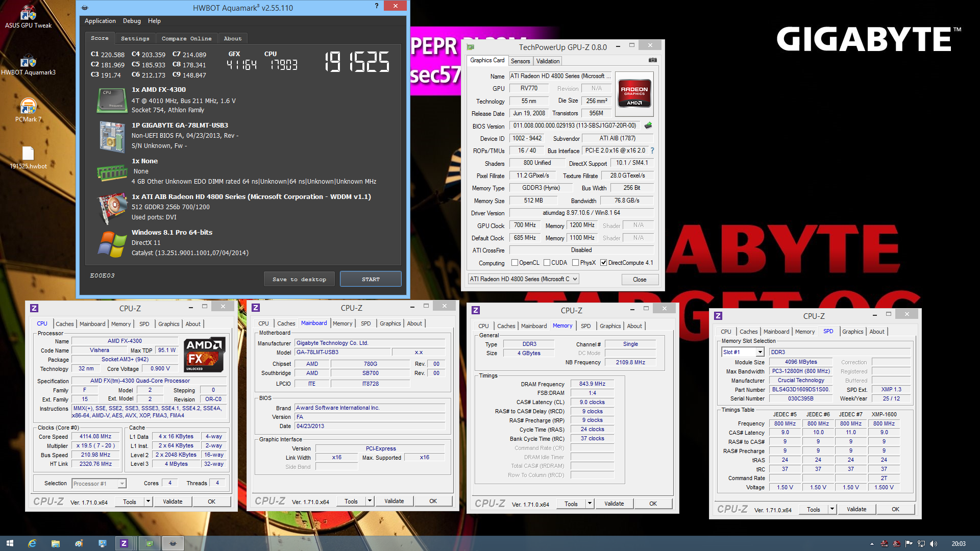Click DRAM Frequency 843.9 MHz value
This screenshot has width=980, height=551.
tap(592, 384)
